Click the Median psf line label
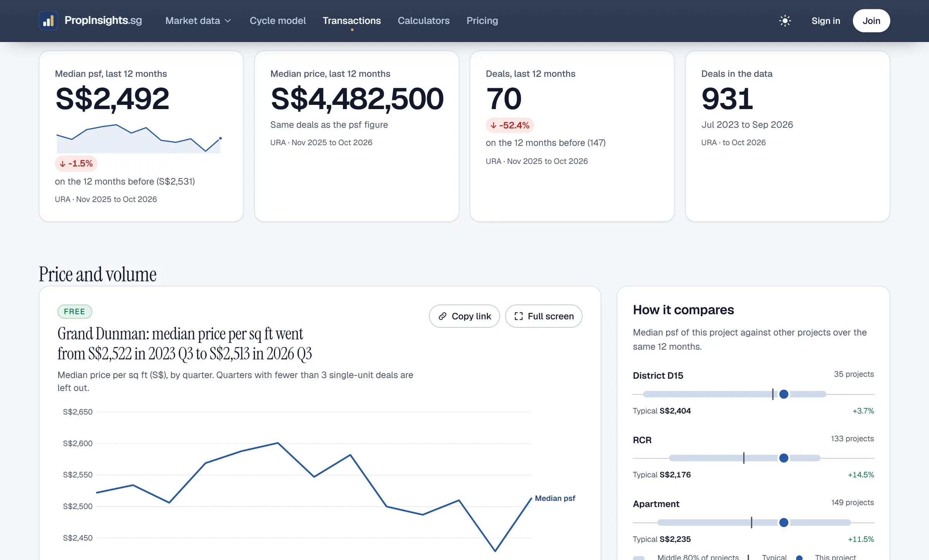Viewport: 929px width, 560px height. [555, 498]
